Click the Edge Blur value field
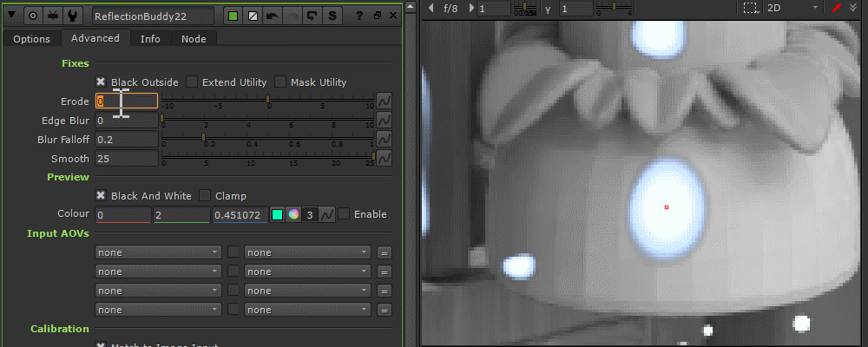The width and height of the screenshot is (868, 347). 127,120
